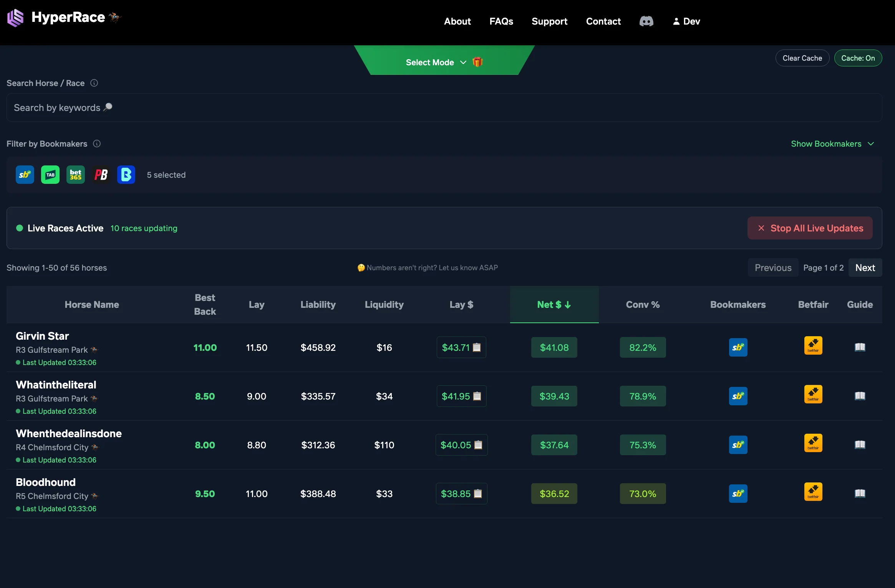
Task: Copy Girvin Star's Lay $ with clipboard icon
Action: 477,347
